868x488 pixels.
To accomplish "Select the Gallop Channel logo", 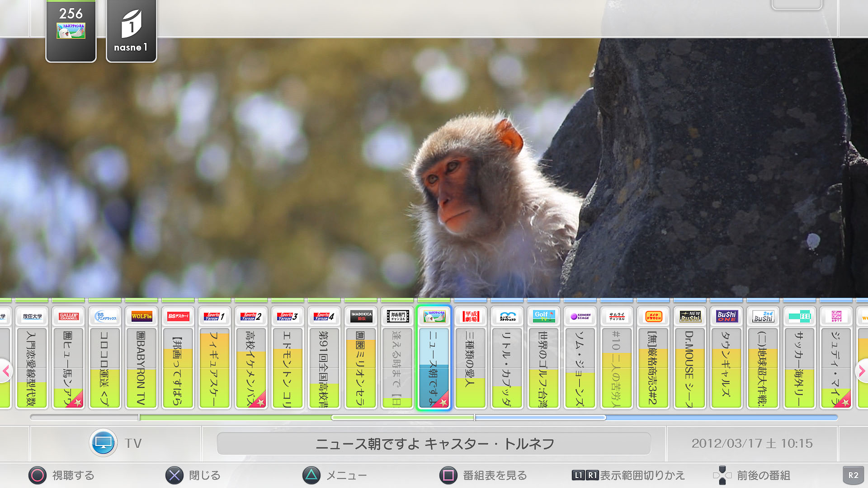I will pos(69,317).
